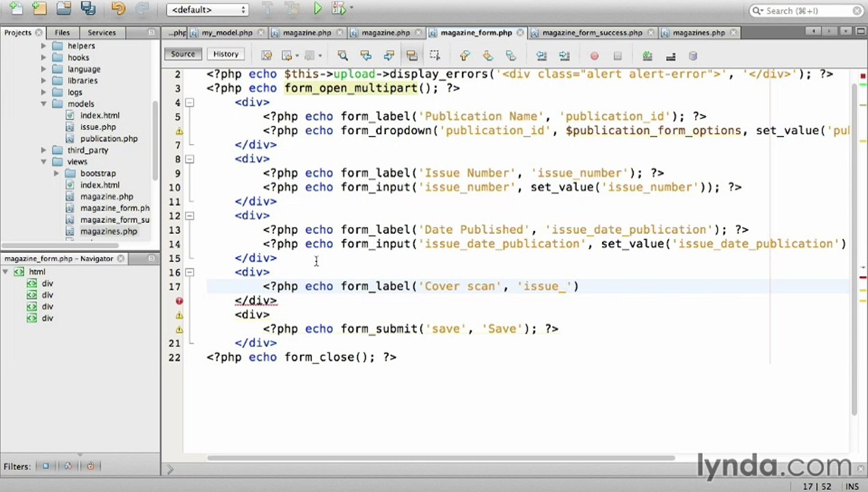Click Shift Line Right icon
Viewport: 868px width, 492px height.
point(564,55)
